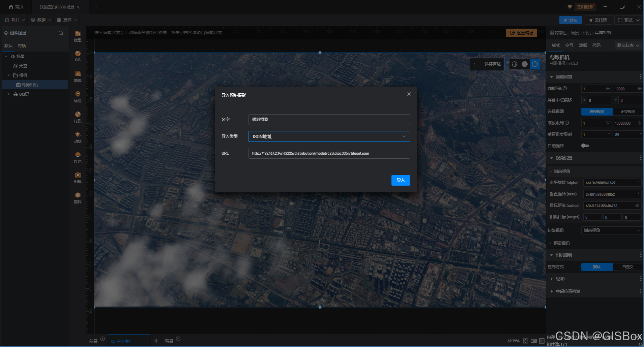Toggle the 自动旋转 switch
Screen dimensions: 644x347
click(585, 146)
